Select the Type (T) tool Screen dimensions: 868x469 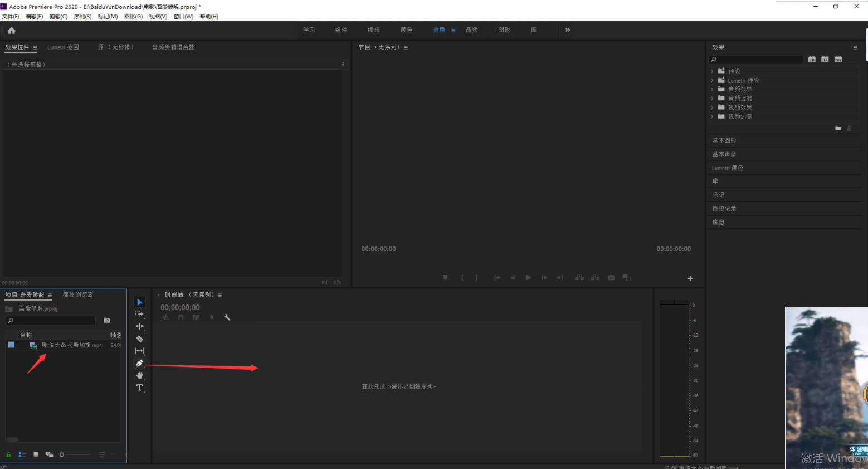tap(140, 388)
